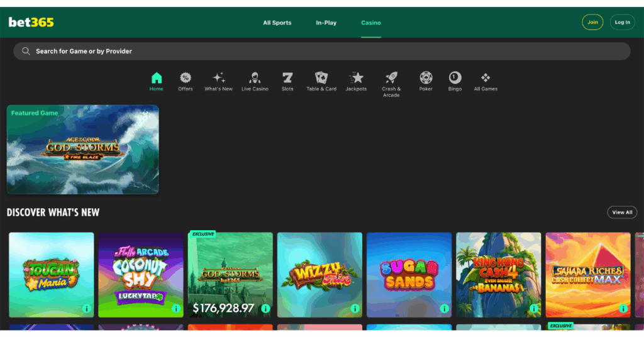Viewport: 644px width, 337px height.
Task: Focus the Search for Game or by Provider field
Action: point(322,52)
